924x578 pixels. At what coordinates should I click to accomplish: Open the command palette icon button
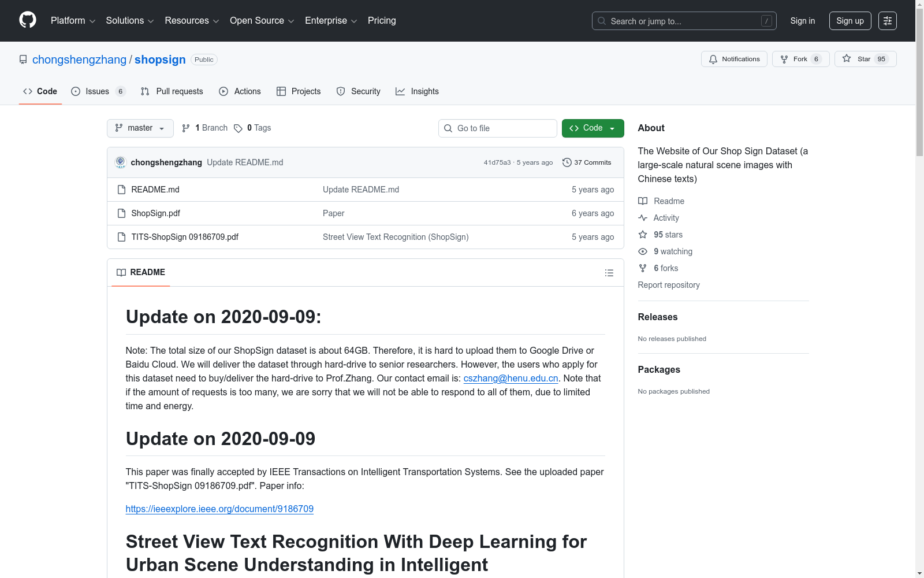888,21
